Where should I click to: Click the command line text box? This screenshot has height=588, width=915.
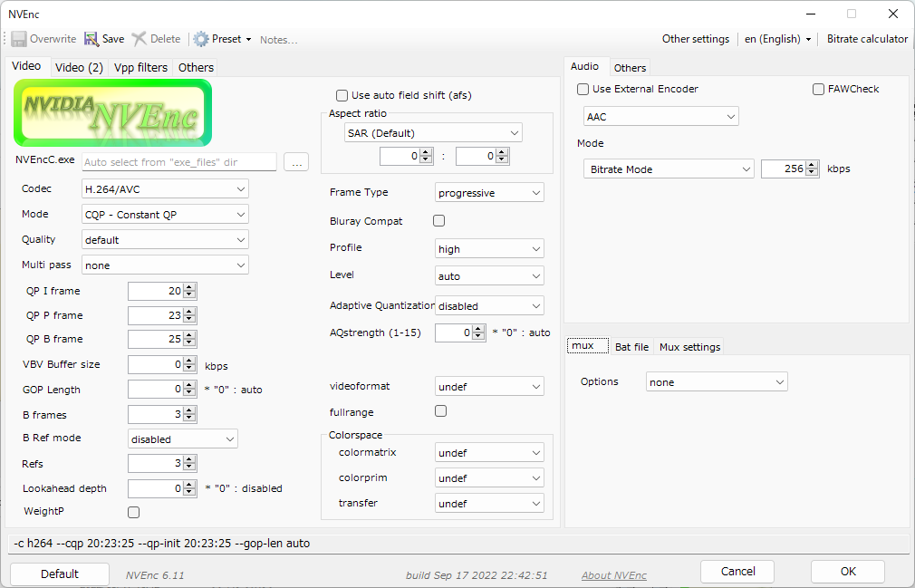pos(457,543)
